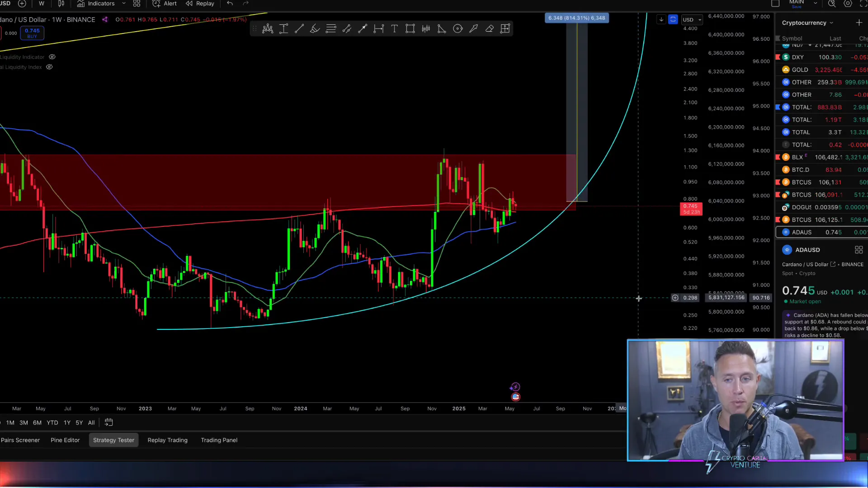Select the arrow marker tool

474,29
